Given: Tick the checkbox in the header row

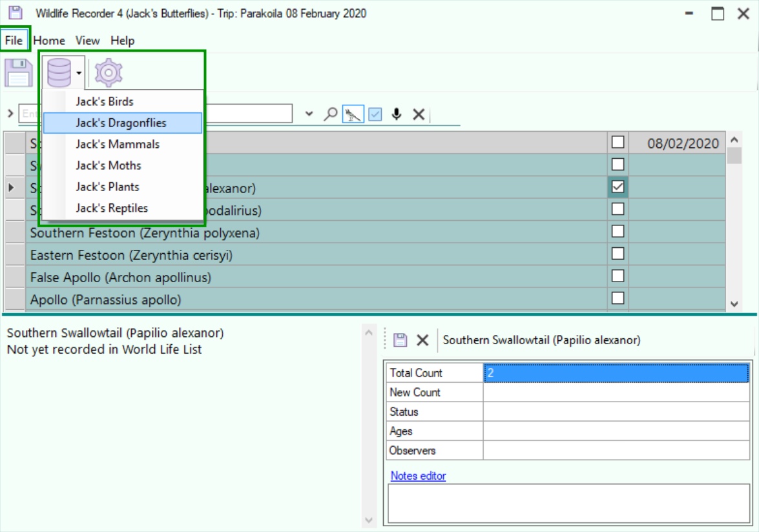Looking at the screenshot, I should coord(618,142).
